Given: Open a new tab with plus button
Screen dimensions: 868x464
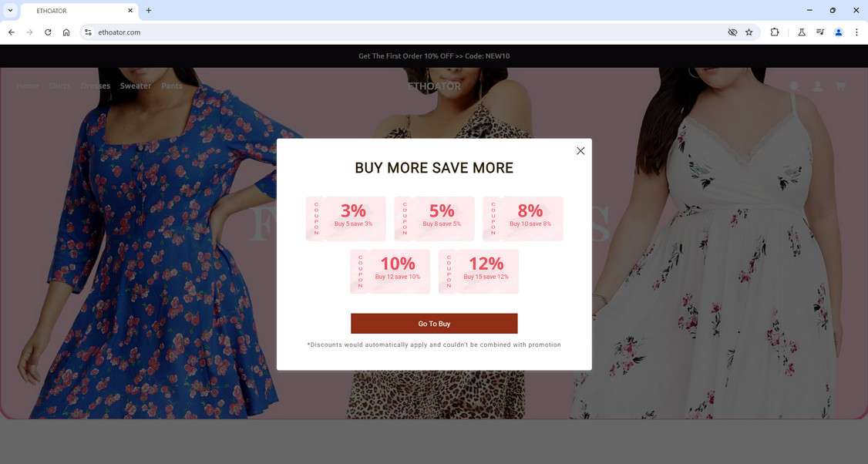Looking at the screenshot, I should (x=148, y=10).
